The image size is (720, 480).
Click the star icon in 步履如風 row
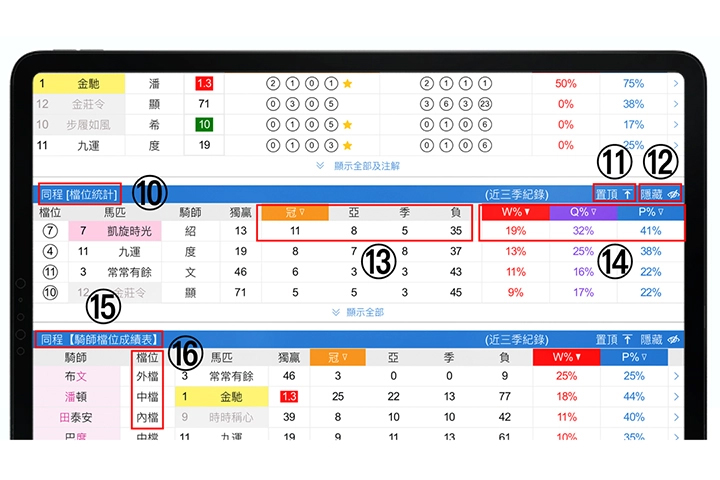coord(348,124)
